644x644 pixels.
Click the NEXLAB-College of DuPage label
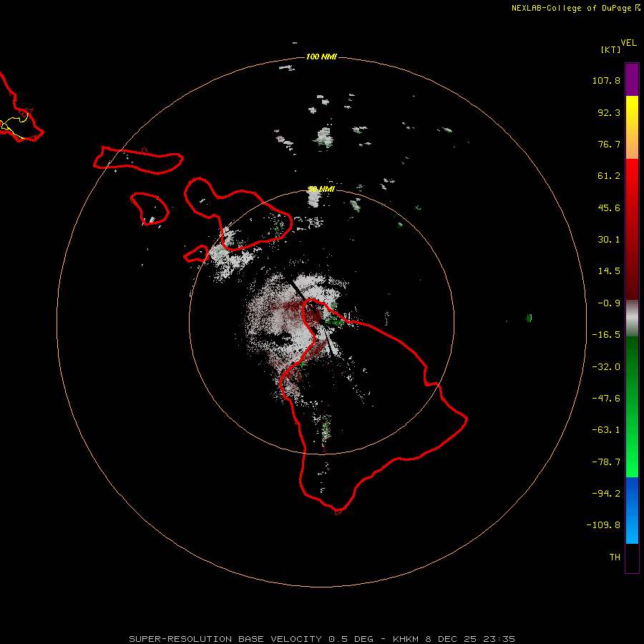576,8
